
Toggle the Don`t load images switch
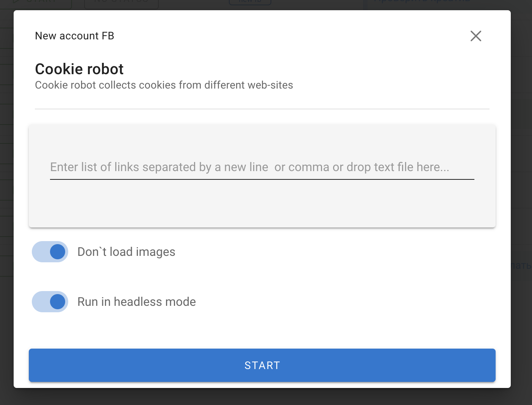(x=50, y=252)
